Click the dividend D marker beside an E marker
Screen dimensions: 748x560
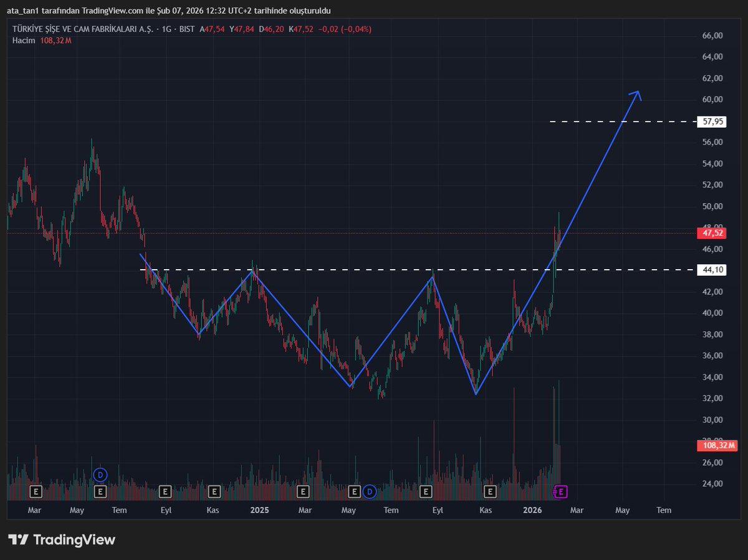point(369,492)
